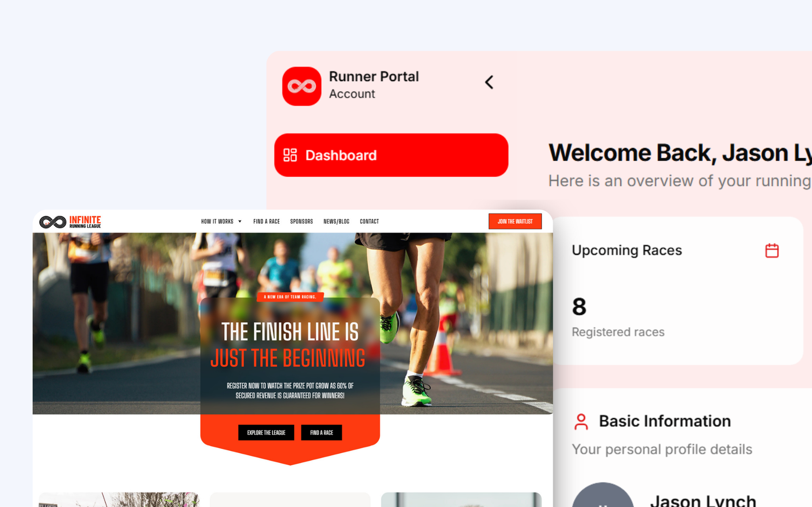Image resolution: width=812 pixels, height=507 pixels.
Task: Collapse the sidebar using the left chevron
Action: click(489, 82)
